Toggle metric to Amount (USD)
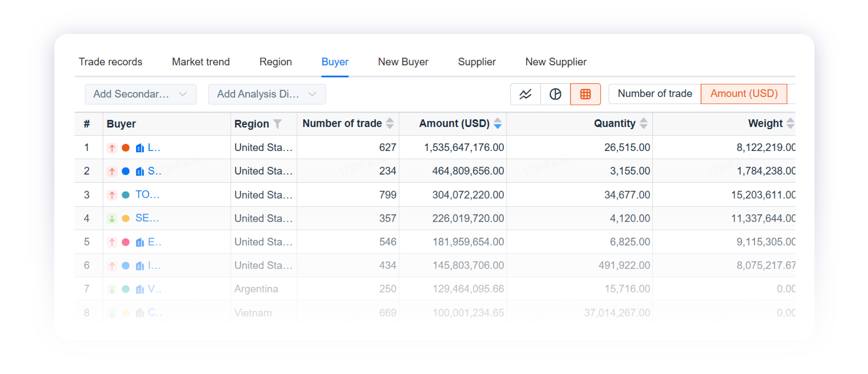868x374 pixels. pyautogui.click(x=744, y=94)
